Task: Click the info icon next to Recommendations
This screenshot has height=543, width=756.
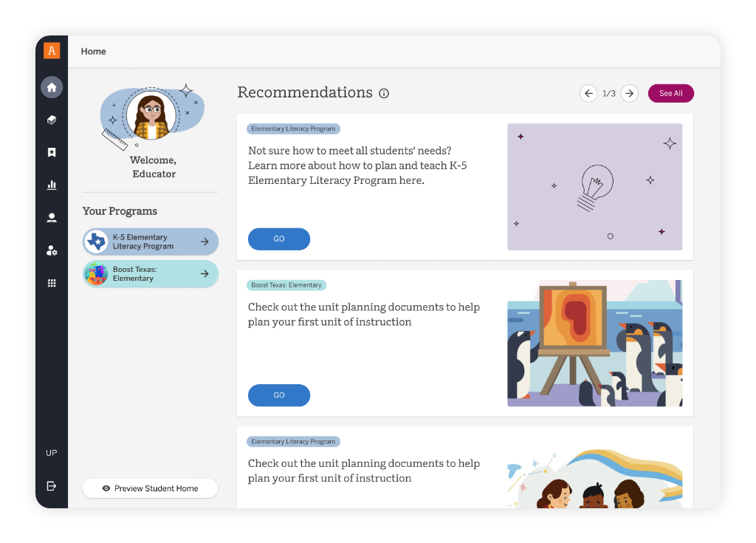Action: point(383,93)
